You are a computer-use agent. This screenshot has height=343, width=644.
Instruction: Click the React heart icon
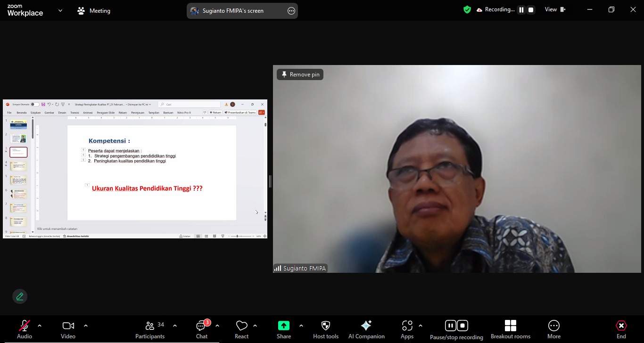point(241,326)
